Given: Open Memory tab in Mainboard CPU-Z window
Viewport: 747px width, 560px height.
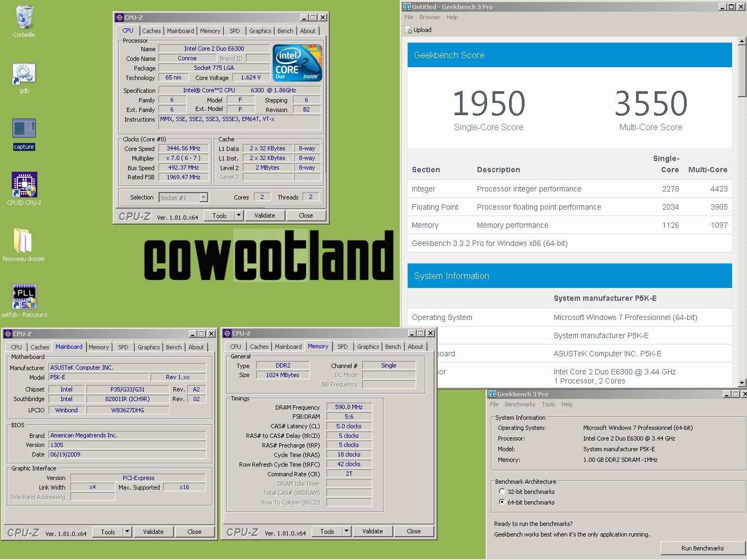Looking at the screenshot, I should [x=99, y=347].
